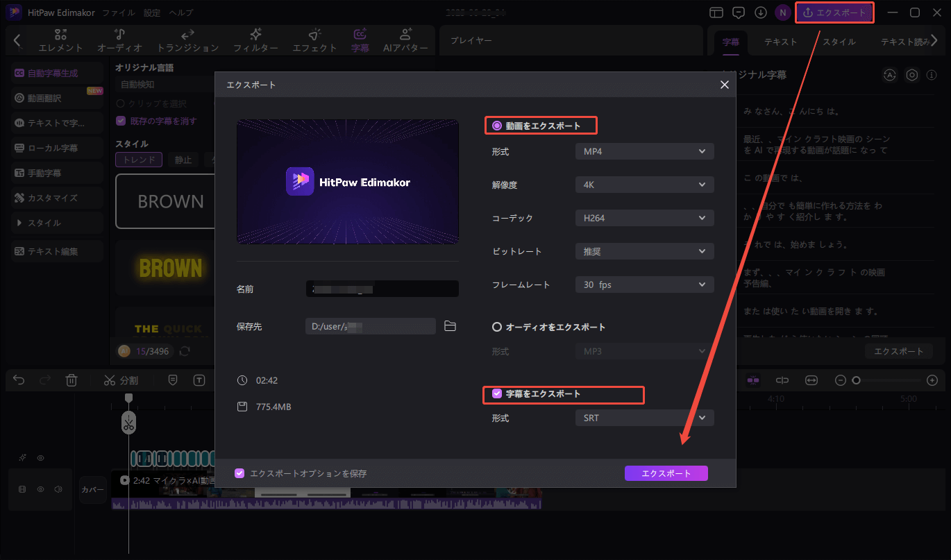Click the text T icon in the timeline toolbar

point(200,380)
